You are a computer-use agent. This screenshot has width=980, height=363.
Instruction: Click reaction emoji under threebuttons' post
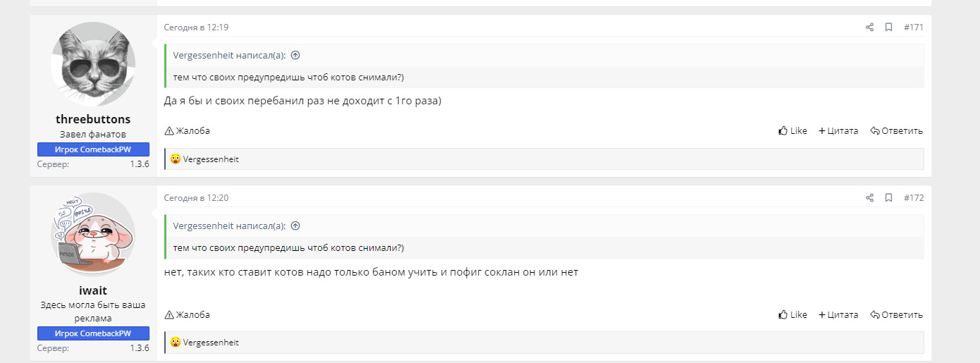pos(176,159)
